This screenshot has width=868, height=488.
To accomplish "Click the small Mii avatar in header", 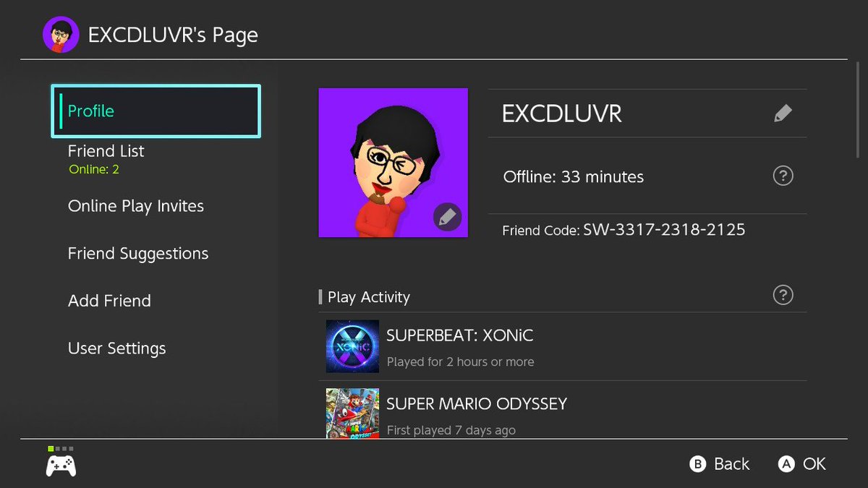I will point(61,35).
